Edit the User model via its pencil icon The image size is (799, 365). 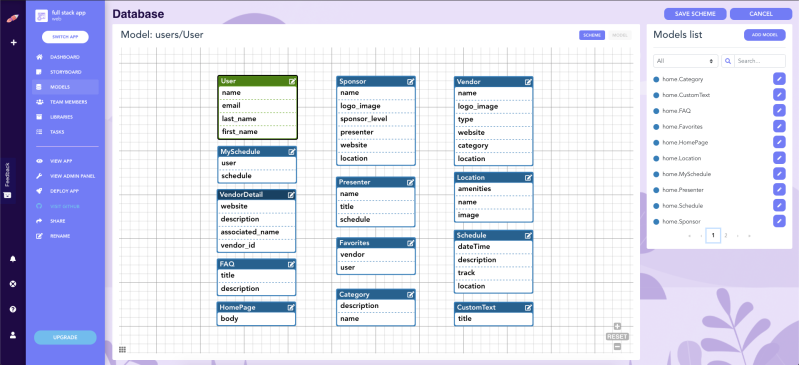tap(292, 81)
